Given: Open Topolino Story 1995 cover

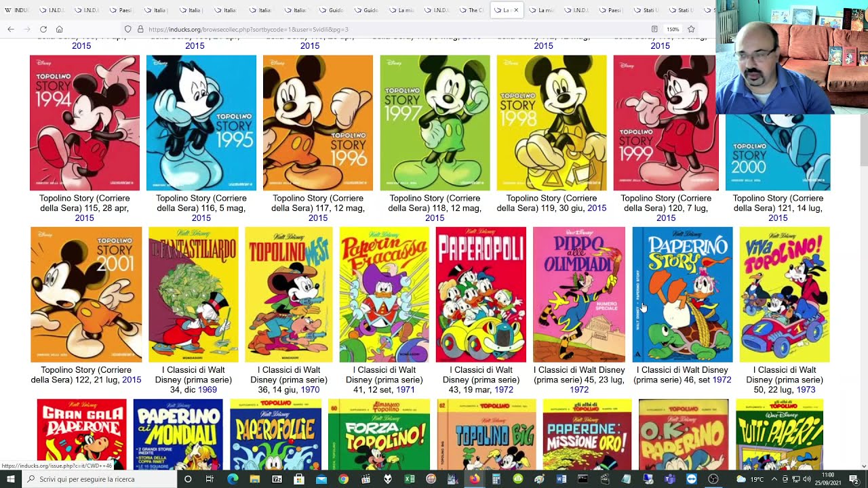Looking at the screenshot, I should click(201, 123).
